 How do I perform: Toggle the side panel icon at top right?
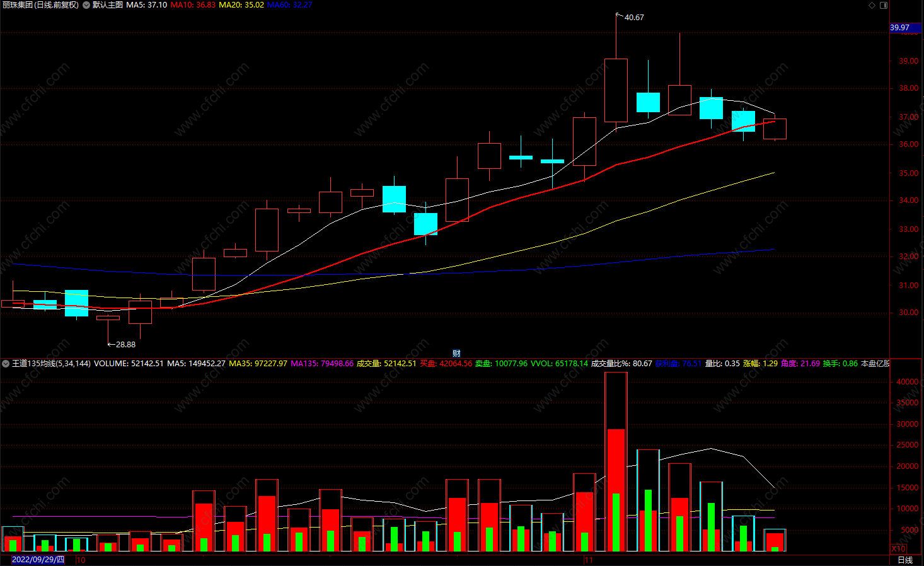[884, 5]
